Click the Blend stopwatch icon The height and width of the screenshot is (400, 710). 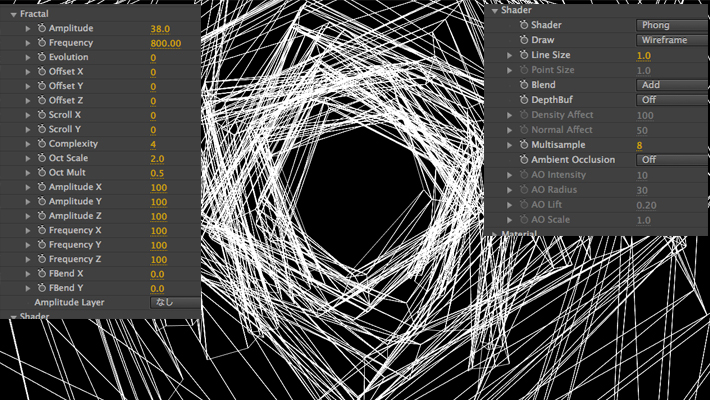pos(523,85)
